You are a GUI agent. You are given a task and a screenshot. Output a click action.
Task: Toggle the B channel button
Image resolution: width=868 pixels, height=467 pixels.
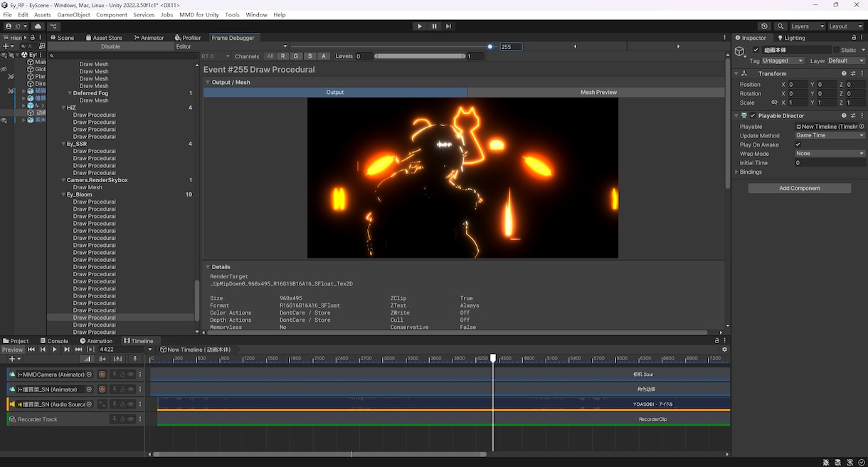pyautogui.click(x=309, y=56)
